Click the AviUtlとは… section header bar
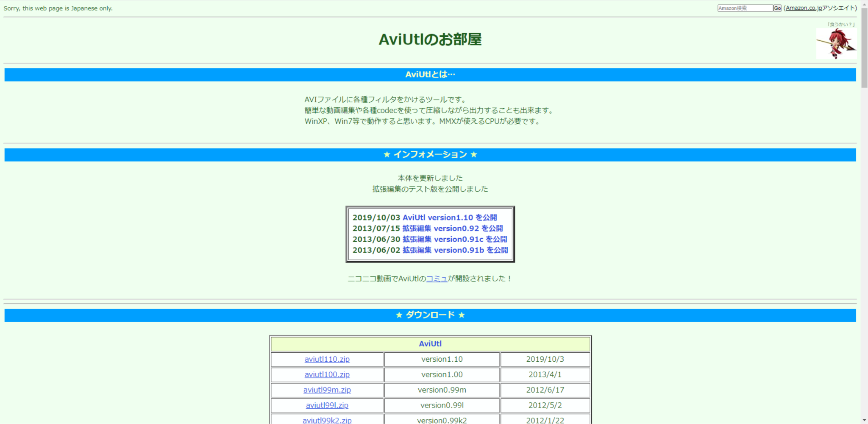Viewport: 868px width, 424px height. pos(429,75)
